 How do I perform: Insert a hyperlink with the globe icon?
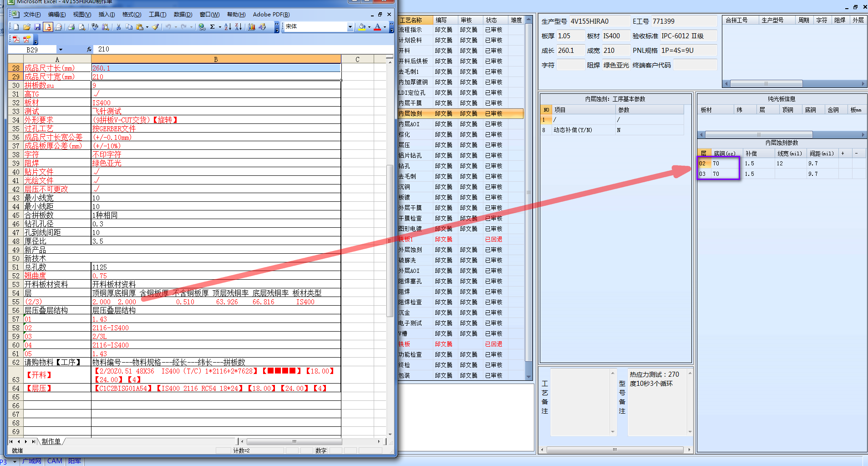click(202, 27)
